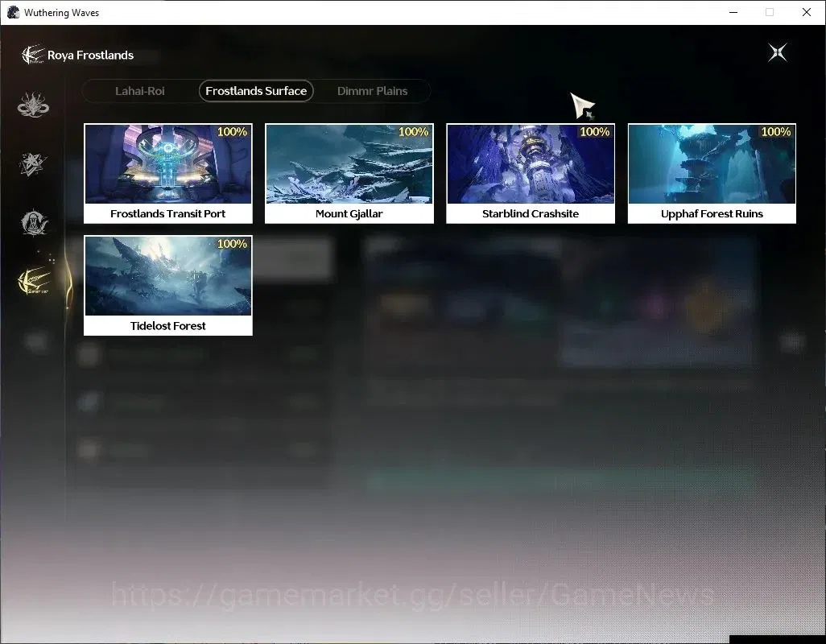The width and height of the screenshot is (826, 644).
Task: Switch to the Dimmr Plains tab
Action: [372, 91]
